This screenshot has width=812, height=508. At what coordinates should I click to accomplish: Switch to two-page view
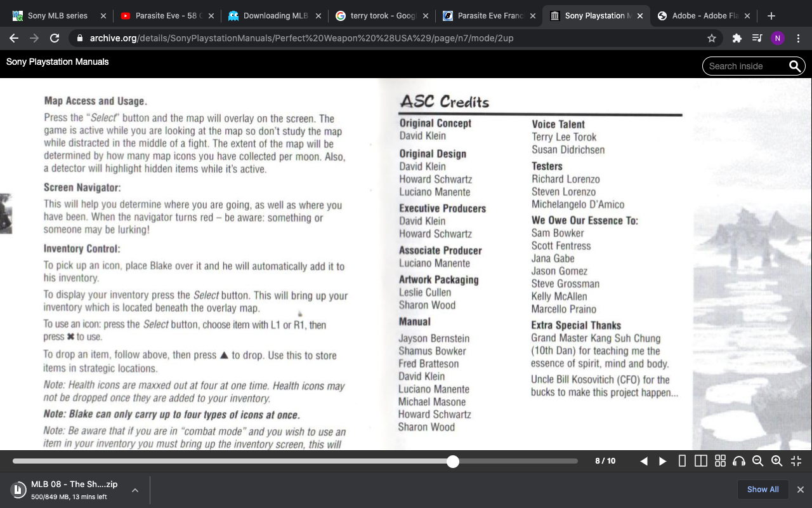pos(701,461)
